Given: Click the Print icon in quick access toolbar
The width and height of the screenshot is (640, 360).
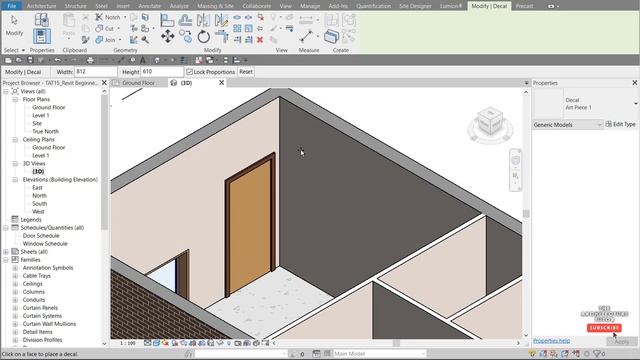Looking at the screenshot, I should (90, 60).
